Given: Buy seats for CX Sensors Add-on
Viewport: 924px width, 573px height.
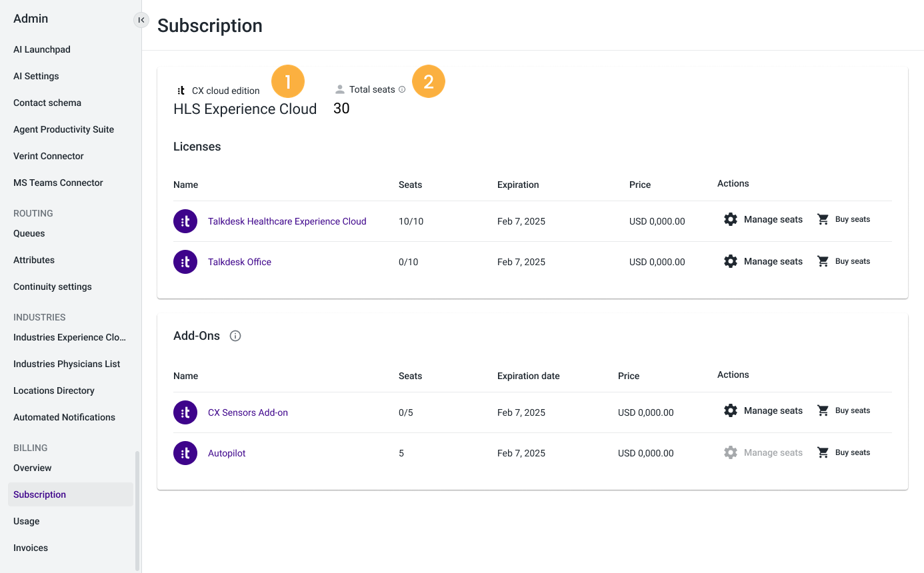Looking at the screenshot, I should 853,410.
